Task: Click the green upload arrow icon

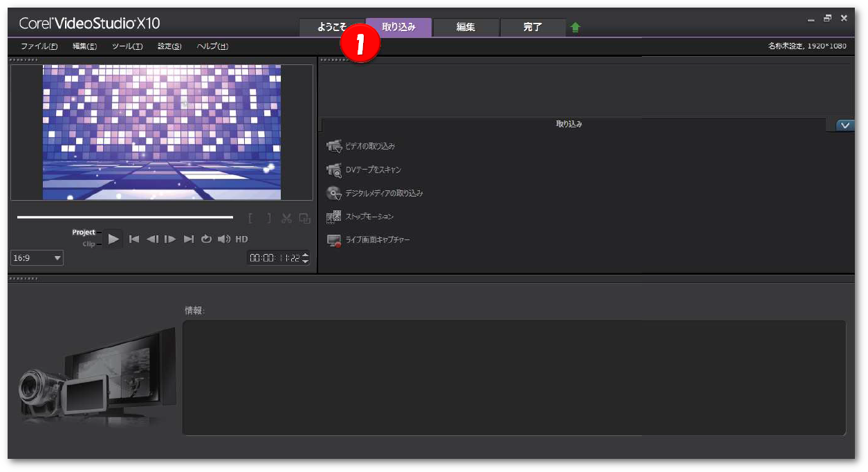Action: tap(575, 28)
